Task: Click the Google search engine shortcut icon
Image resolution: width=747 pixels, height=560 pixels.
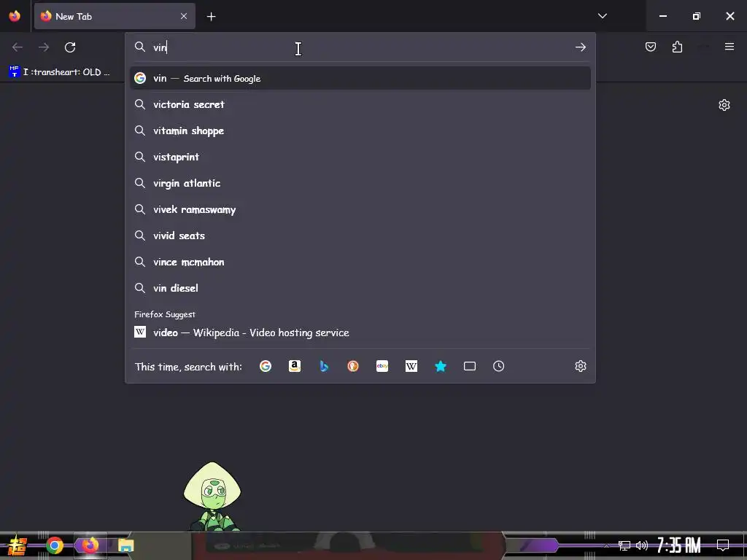Action: (266, 366)
